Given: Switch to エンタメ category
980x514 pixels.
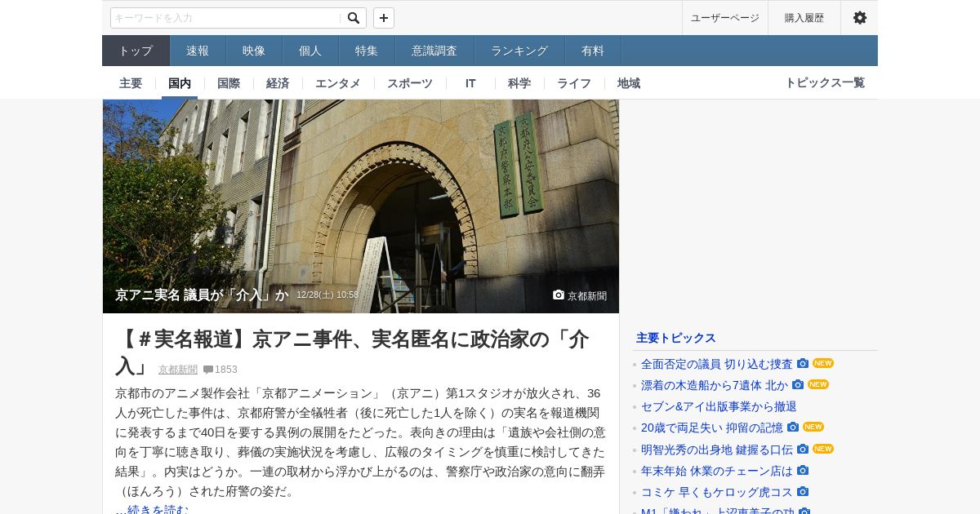Looking at the screenshot, I should tap(338, 83).
